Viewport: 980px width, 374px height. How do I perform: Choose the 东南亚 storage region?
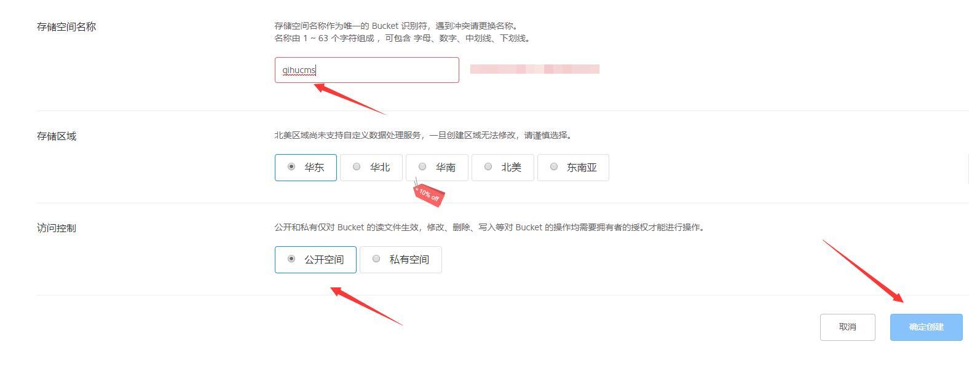(573, 168)
